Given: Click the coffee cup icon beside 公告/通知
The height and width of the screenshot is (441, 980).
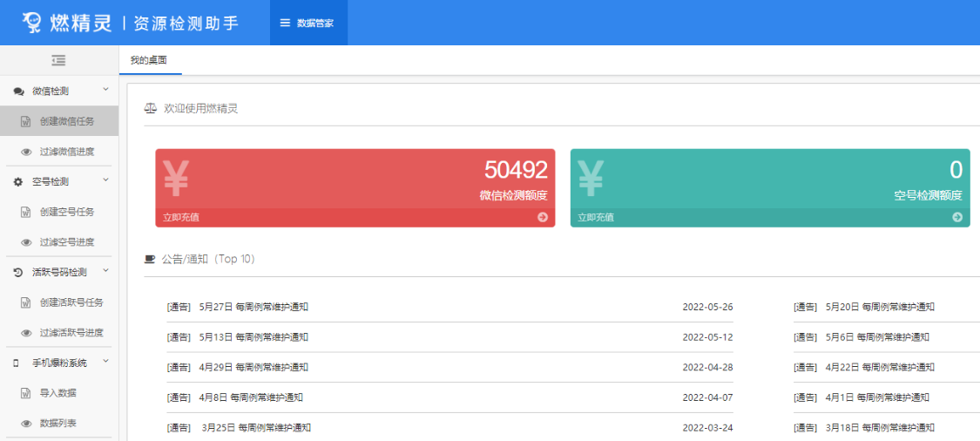Looking at the screenshot, I should 149,259.
